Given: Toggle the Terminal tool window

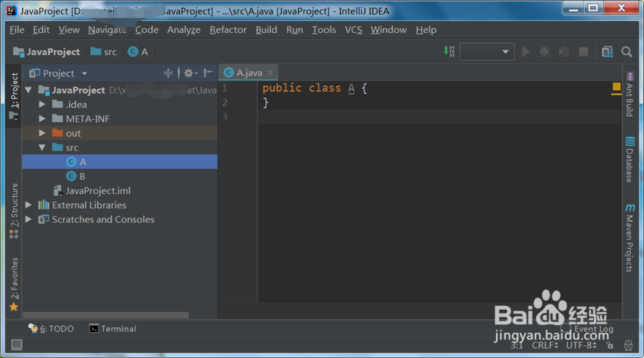Looking at the screenshot, I should 113,328.
